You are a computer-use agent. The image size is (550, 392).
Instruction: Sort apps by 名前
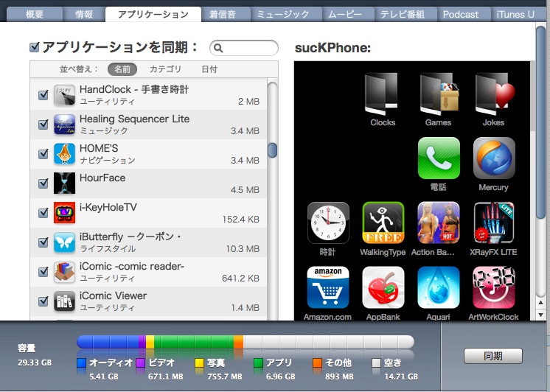122,69
